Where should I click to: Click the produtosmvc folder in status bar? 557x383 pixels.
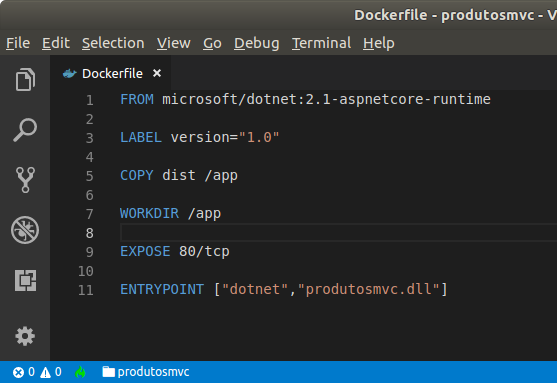[x=146, y=372]
